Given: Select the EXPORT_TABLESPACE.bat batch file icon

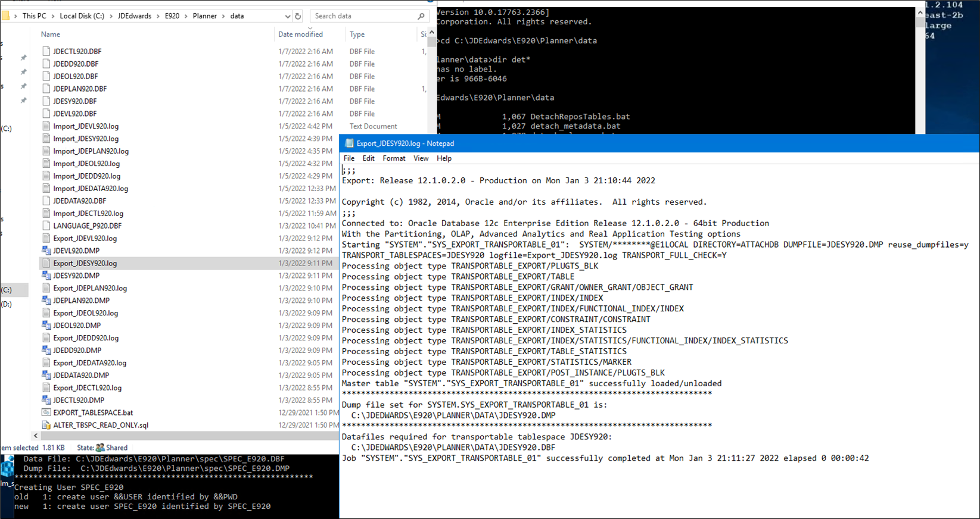Looking at the screenshot, I should pyautogui.click(x=46, y=412).
